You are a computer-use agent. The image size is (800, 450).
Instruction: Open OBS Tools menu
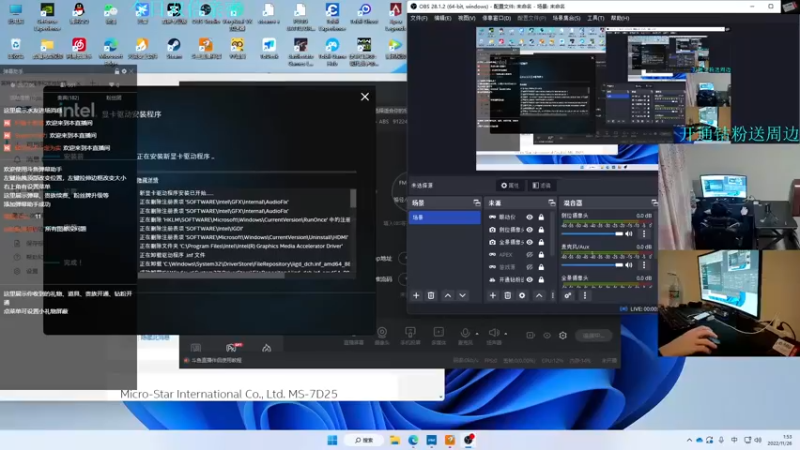pyautogui.click(x=595, y=18)
